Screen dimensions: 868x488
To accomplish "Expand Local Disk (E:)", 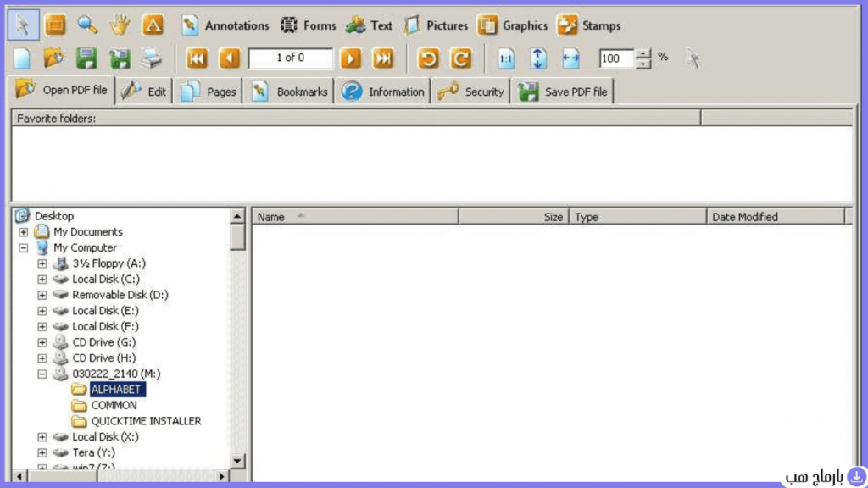I will pyautogui.click(x=42, y=311).
